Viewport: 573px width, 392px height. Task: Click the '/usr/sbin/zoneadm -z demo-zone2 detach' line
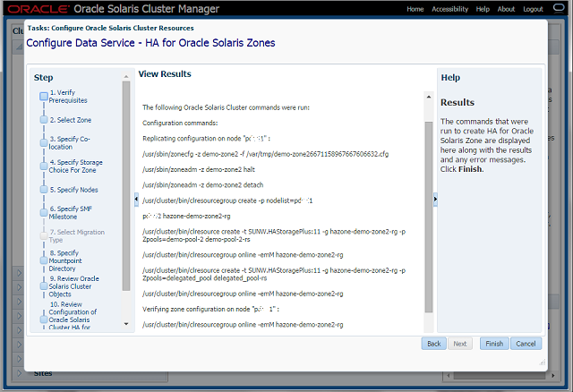(x=203, y=185)
